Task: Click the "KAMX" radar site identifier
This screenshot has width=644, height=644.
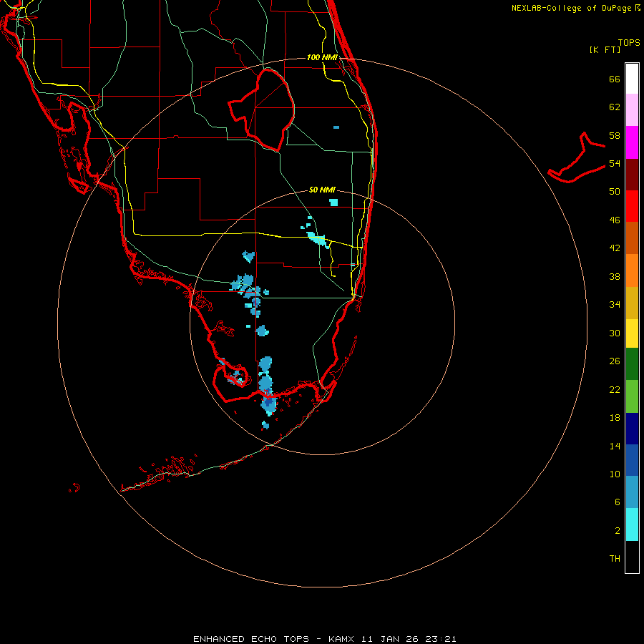Action: click(x=341, y=639)
